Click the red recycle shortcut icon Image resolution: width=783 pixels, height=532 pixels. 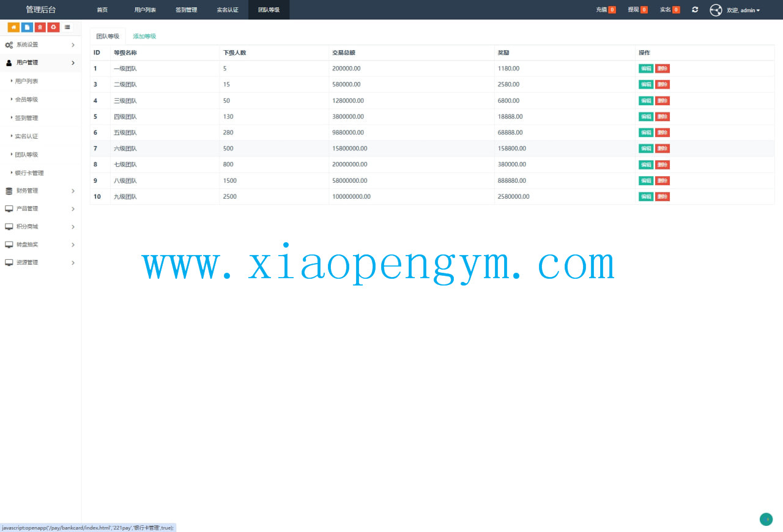pos(54,27)
